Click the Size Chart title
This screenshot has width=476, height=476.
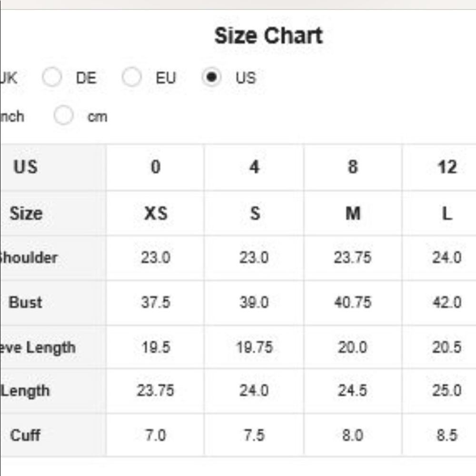pyautogui.click(x=269, y=34)
